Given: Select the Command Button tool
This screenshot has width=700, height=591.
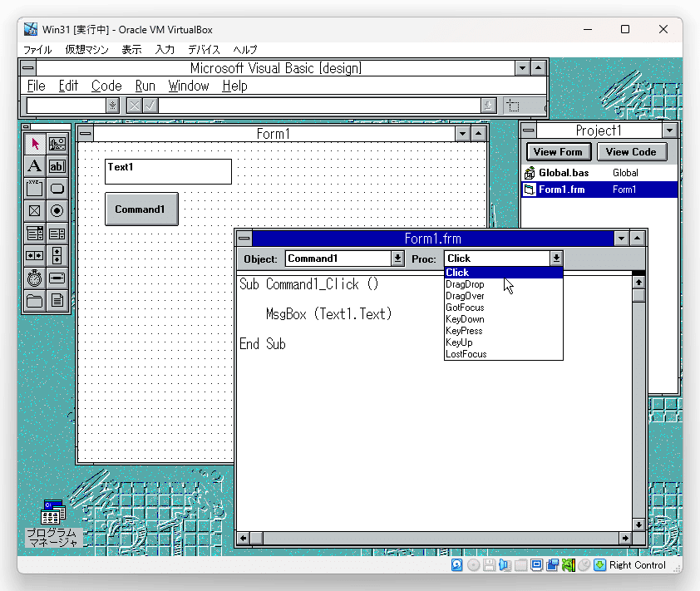Looking at the screenshot, I should pos(57,189).
